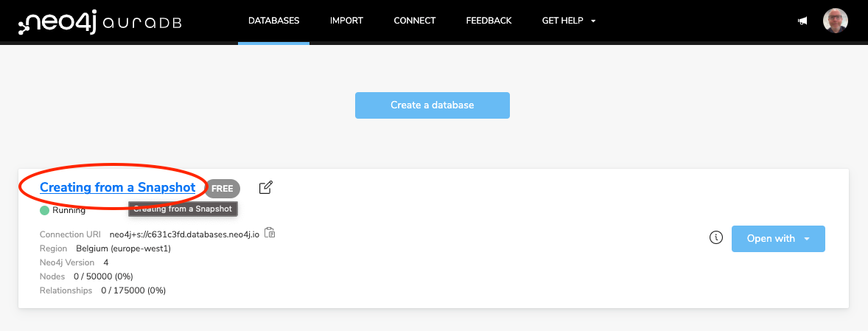Go to the IMPORT tab
Viewport: 868px width, 331px height.
coord(346,21)
